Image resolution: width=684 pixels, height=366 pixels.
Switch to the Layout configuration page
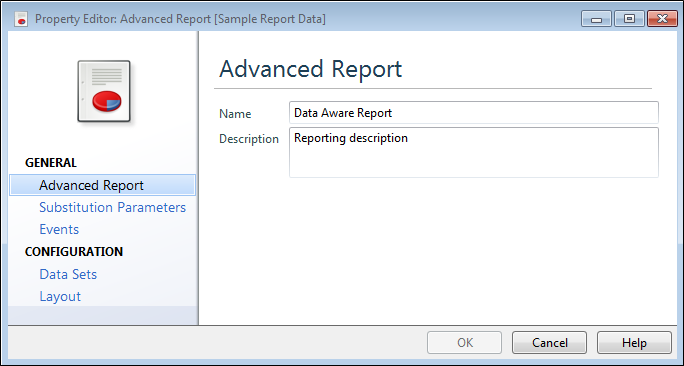(x=60, y=297)
